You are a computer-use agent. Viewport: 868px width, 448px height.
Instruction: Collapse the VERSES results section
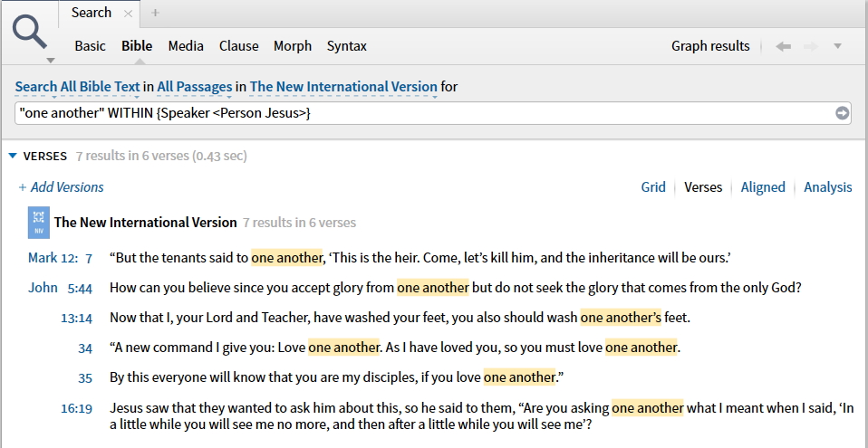(x=13, y=156)
